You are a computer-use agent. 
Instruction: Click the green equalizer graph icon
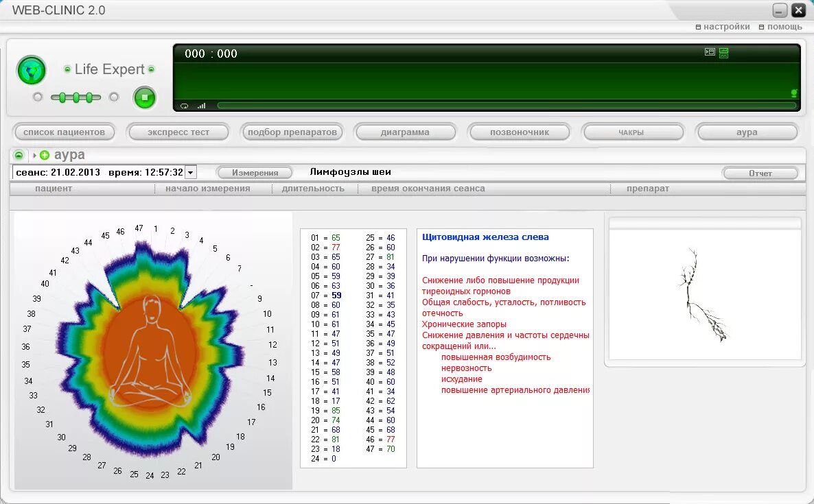point(723,53)
